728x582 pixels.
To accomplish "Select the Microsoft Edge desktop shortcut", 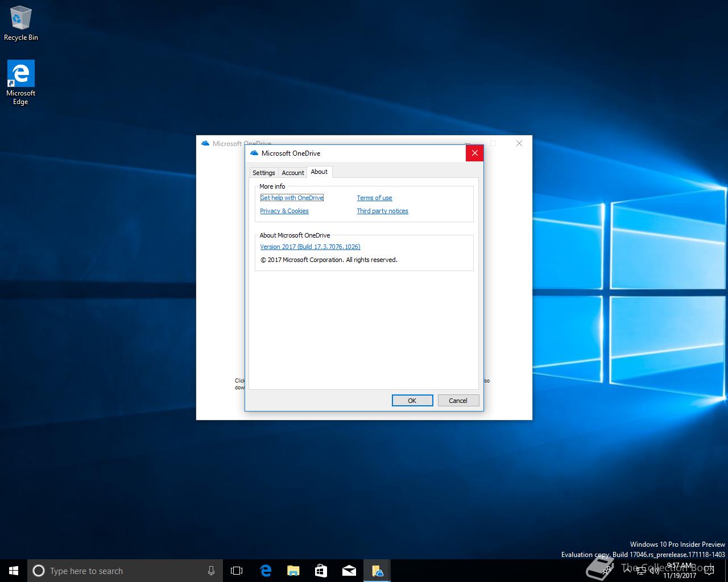I will point(20,83).
